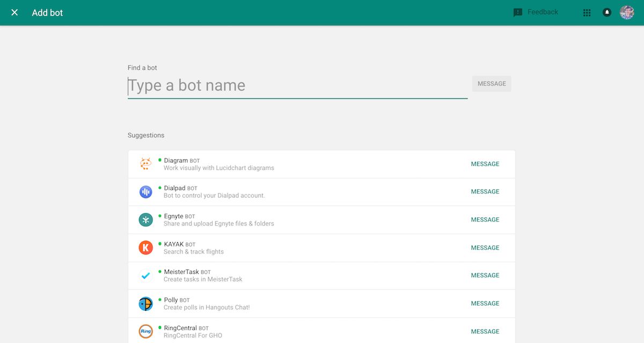
Task: Message the Diagram bot
Action: click(x=485, y=164)
